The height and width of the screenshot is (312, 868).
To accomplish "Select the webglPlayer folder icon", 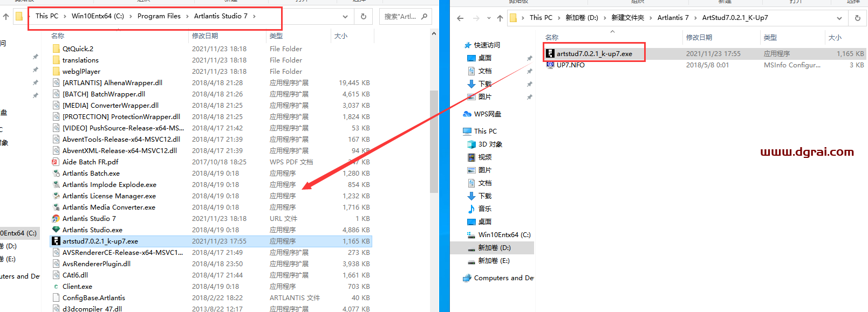I will (56, 71).
